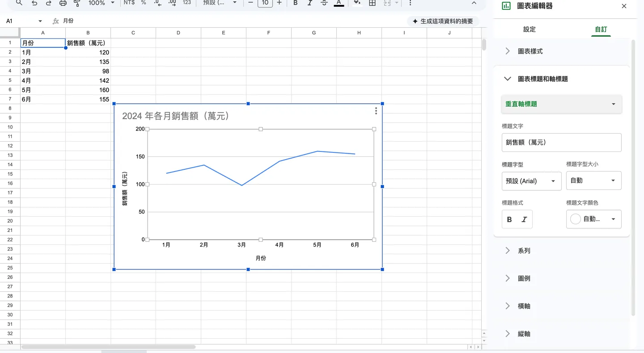This screenshot has height=353, width=644.
Task: Select cell B1 銷售額（萬元）
Action: [x=88, y=43]
